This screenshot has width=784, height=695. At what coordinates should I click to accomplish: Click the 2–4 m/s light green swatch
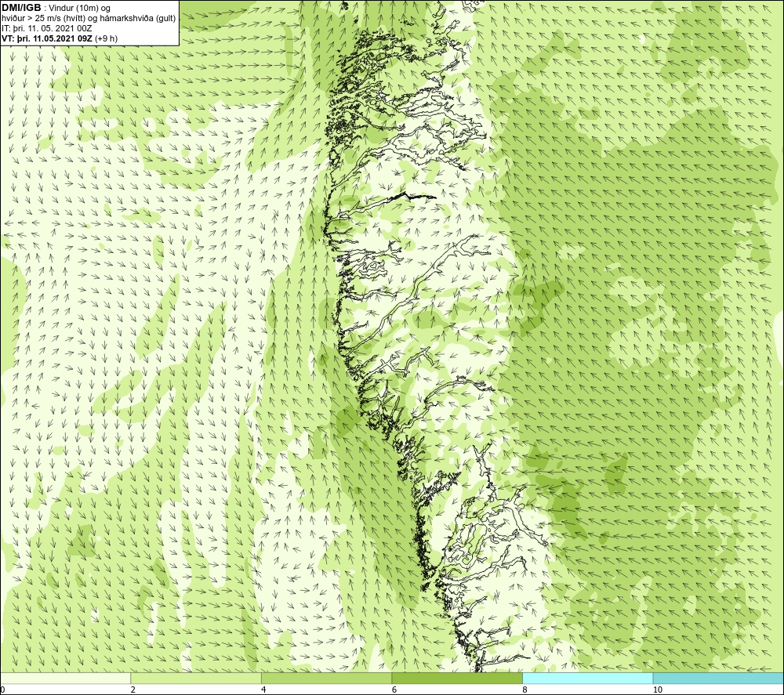tap(196, 678)
